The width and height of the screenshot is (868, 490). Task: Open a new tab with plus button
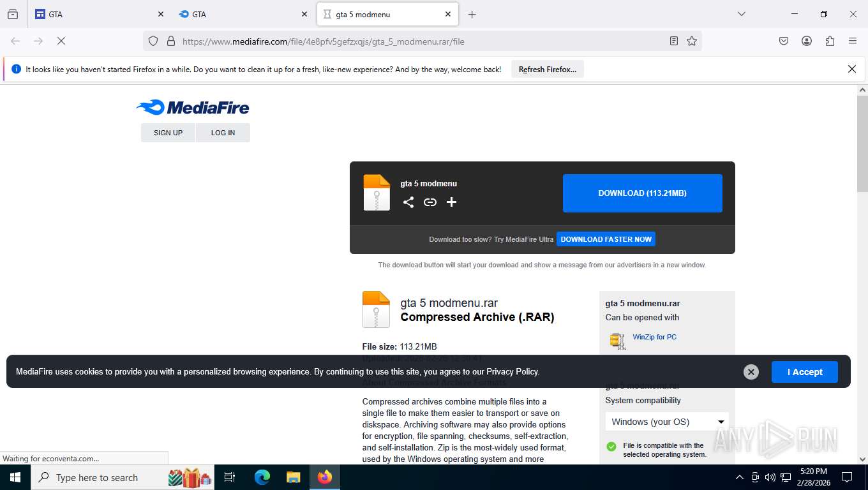point(472,14)
